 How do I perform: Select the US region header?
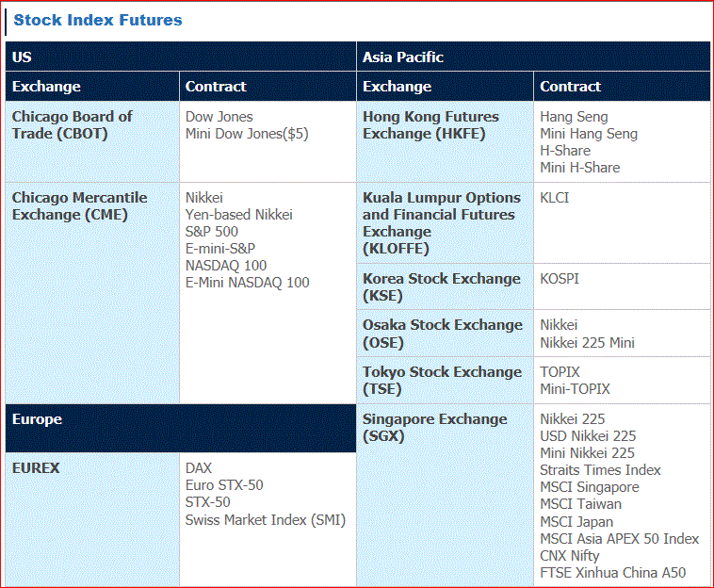[x=181, y=57]
